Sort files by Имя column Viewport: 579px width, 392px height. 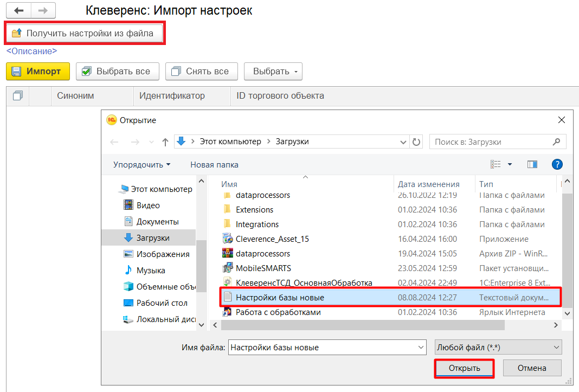click(229, 184)
